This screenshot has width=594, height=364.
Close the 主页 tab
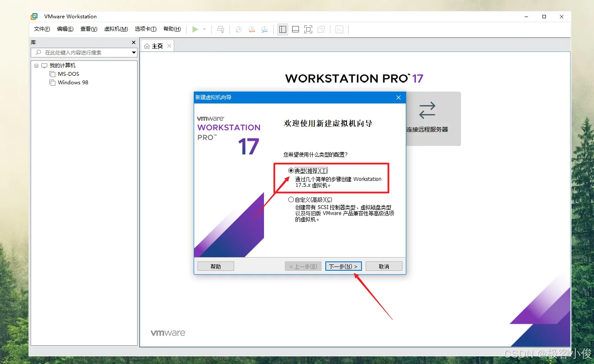[169, 46]
